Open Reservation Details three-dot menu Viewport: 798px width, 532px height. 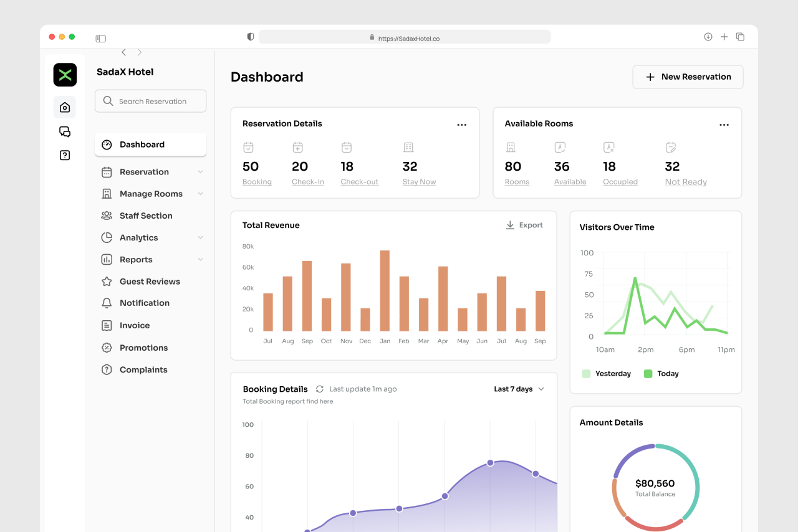pyautogui.click(x=461, y=125)
